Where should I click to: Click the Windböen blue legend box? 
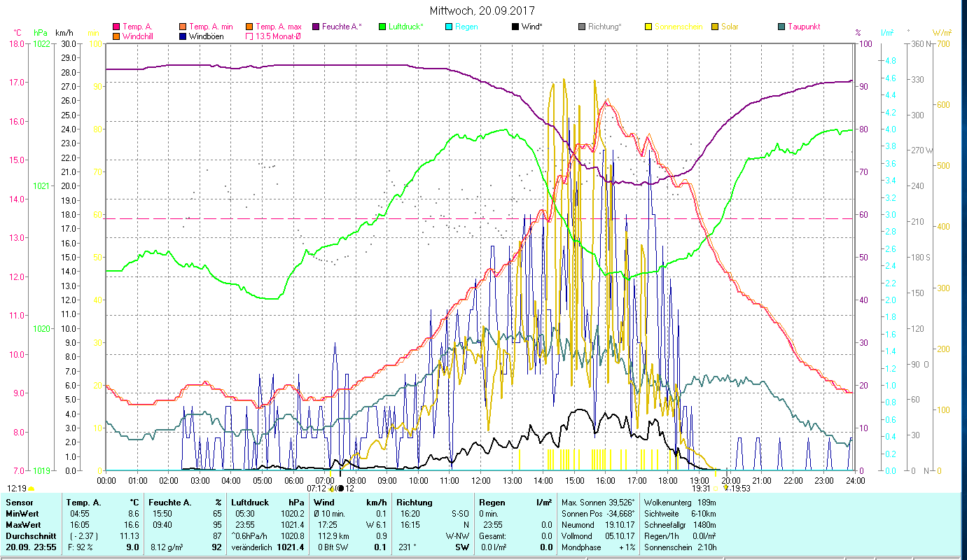[x=183, y=36]
